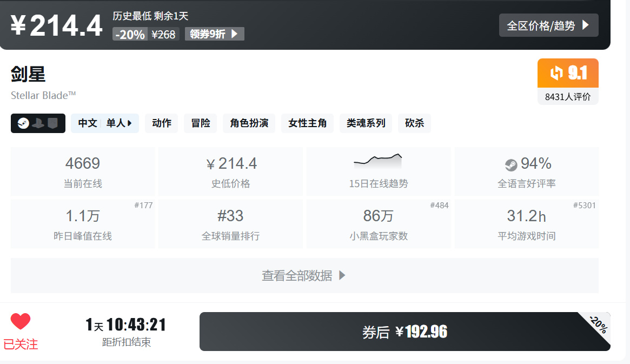This screenshot has height=364, width=630.
Task: Click the Stellar Blade™ subtitle
Action: (x=43, y=95)
